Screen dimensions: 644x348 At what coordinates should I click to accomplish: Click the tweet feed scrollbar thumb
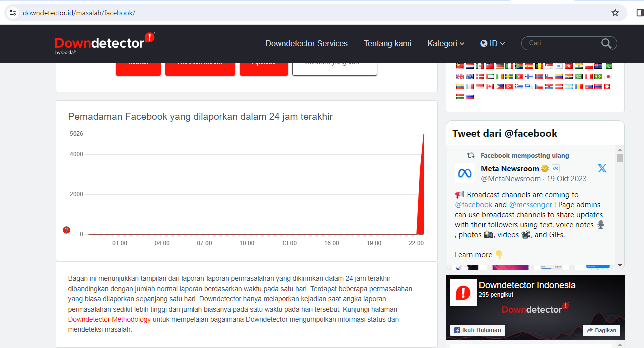point(620,158)
